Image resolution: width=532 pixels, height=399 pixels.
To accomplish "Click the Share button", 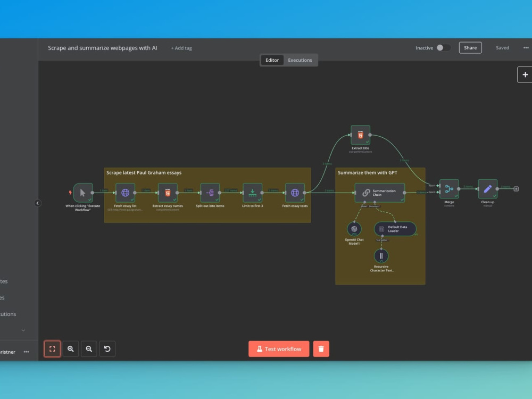I will click(x=470, y=48).
